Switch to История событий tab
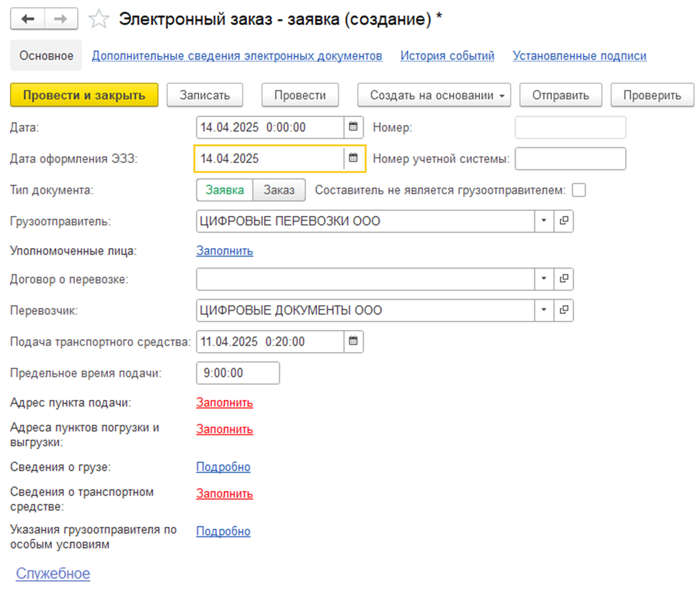The height and width of the screenshot is (597, 700). [447, 56]
